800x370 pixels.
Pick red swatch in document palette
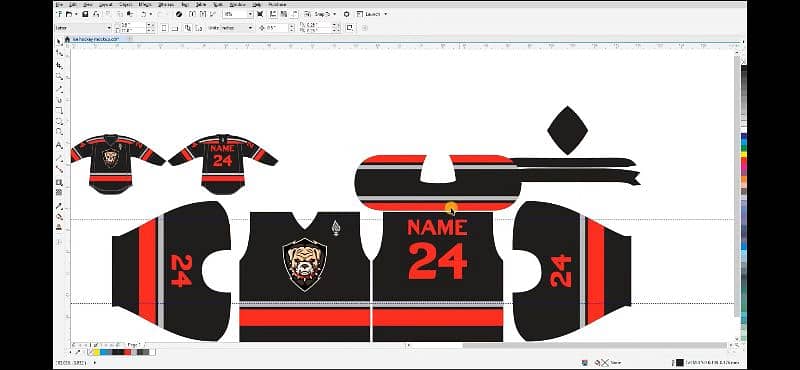tap(127, 352)
